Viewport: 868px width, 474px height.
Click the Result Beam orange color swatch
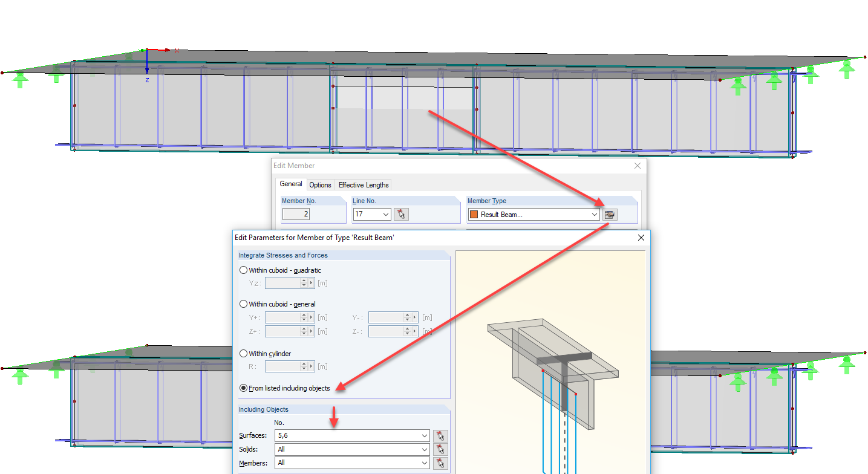coord(474,215)
